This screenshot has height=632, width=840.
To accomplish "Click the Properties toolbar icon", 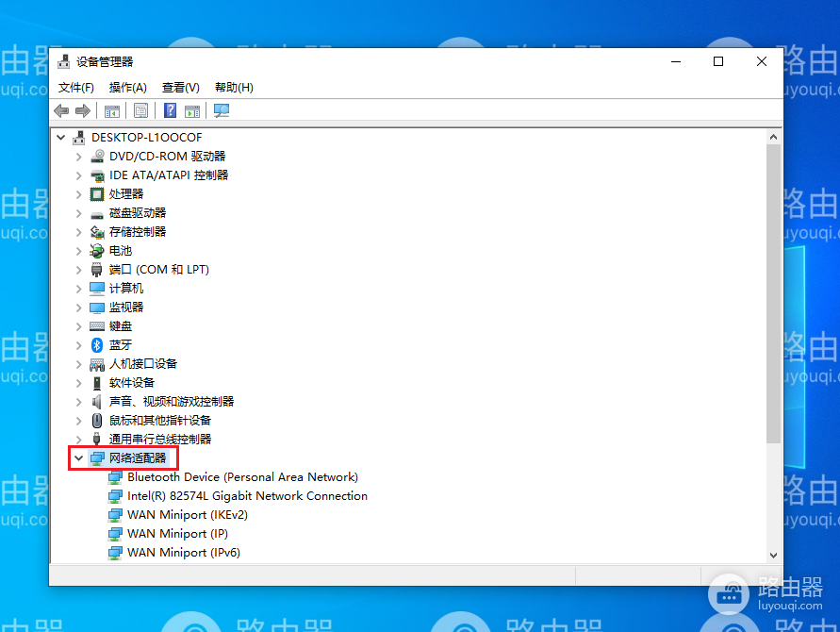I will point(140,110).
